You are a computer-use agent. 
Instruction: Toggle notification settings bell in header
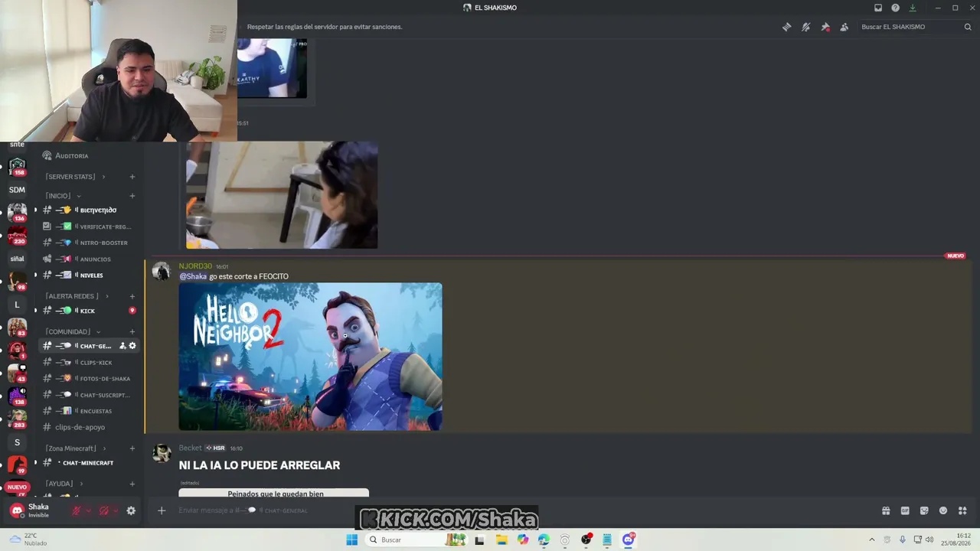[805, 27]
